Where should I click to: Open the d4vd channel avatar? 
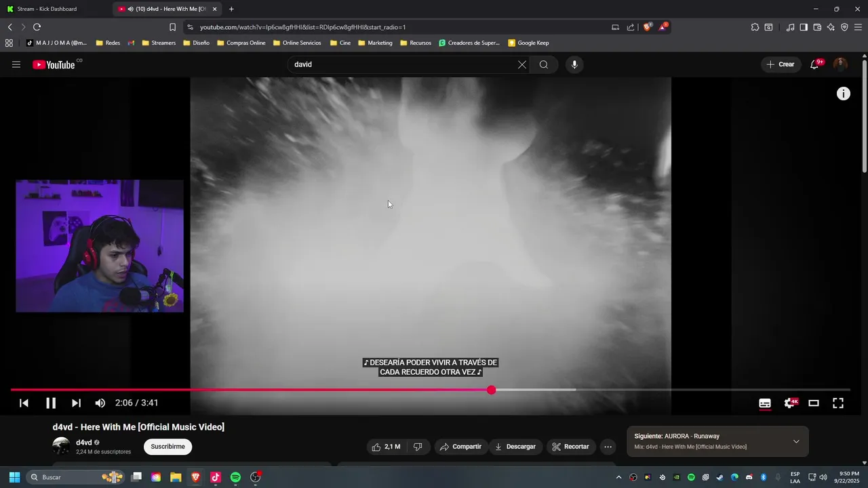61,446
